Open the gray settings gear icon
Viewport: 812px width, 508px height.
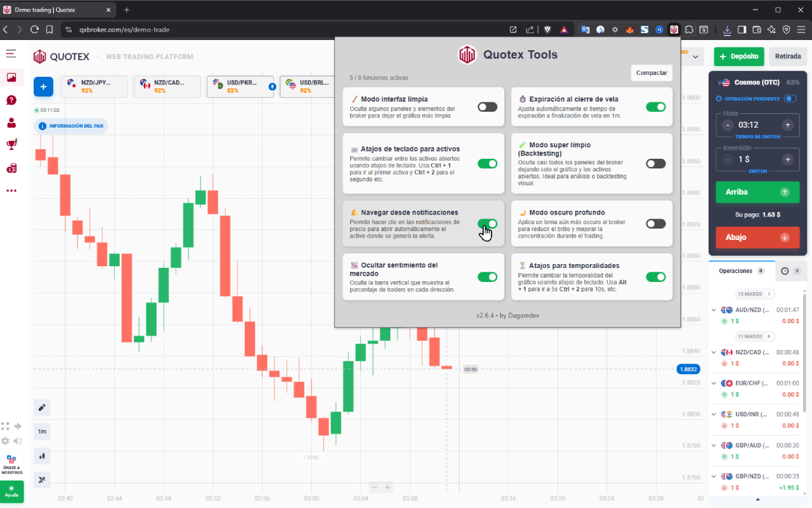(5, 441)
